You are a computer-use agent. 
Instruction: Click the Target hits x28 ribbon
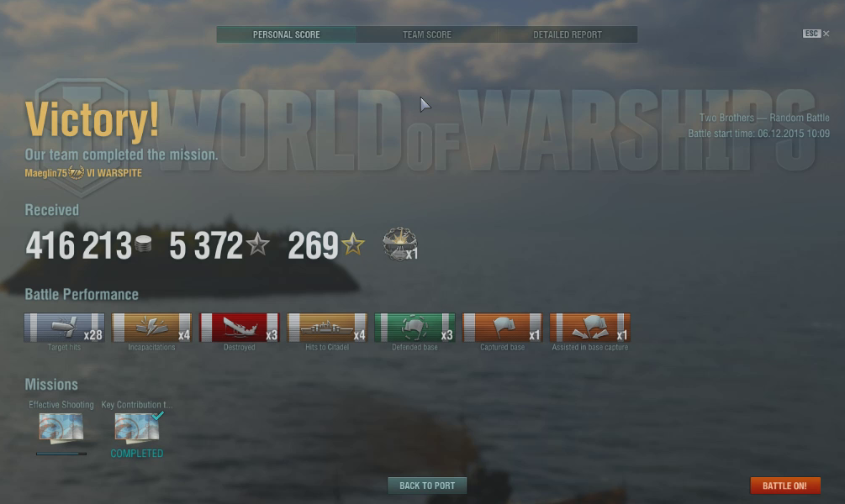point(64,328)
